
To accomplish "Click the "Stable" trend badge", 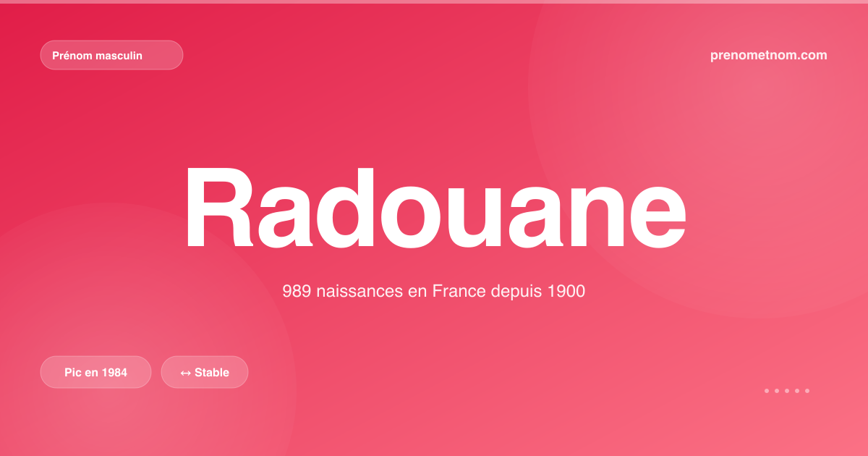I will click(205, 372).
